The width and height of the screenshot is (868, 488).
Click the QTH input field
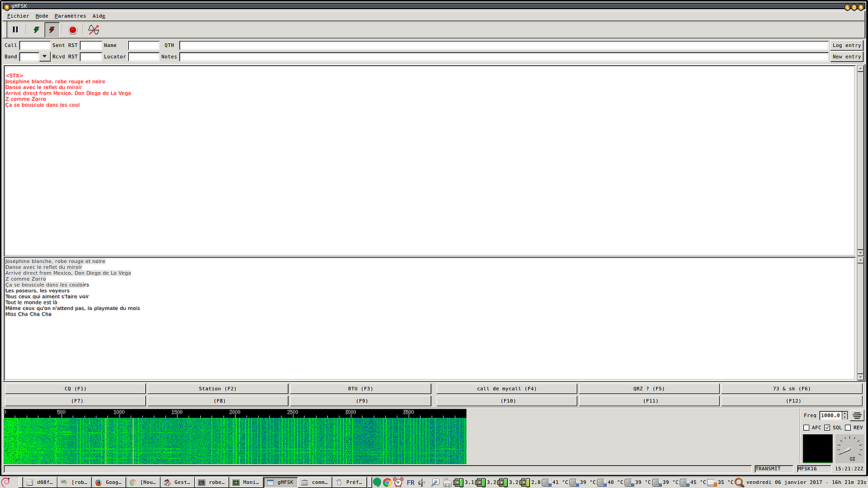(x=504, y=45)
